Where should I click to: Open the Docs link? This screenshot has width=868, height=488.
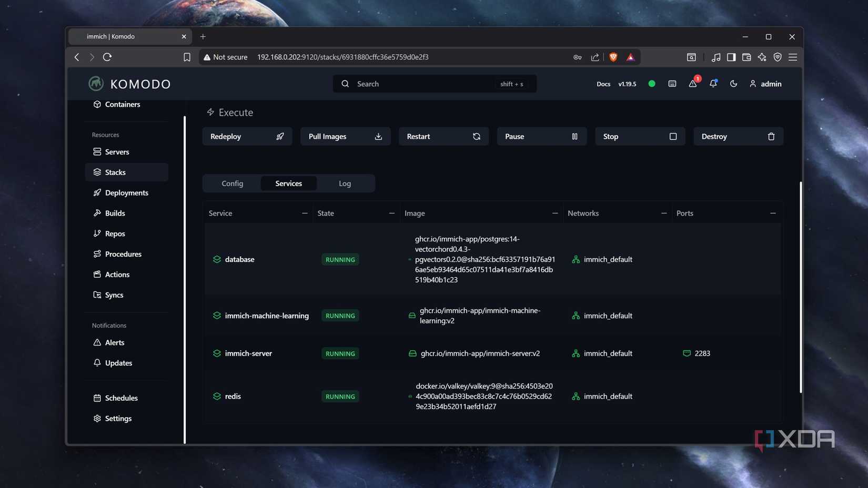click(x=603, y=84)
